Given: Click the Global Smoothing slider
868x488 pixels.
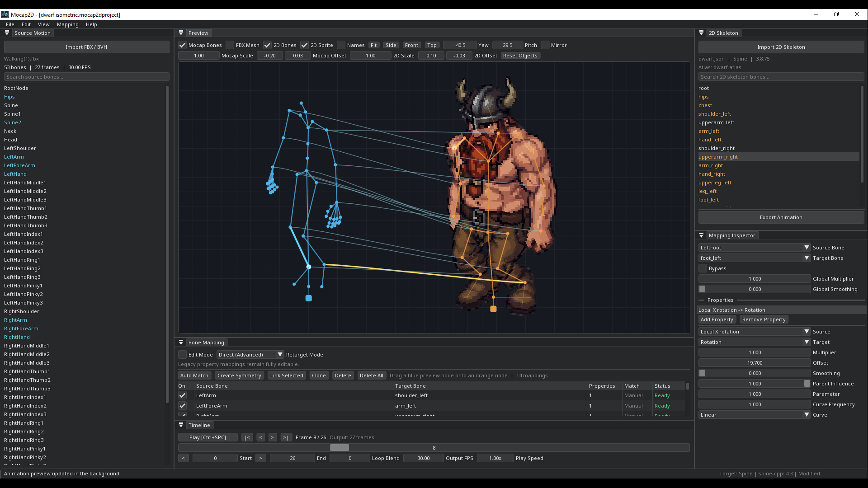Looking at the screenshot, I should pos(755,289).
